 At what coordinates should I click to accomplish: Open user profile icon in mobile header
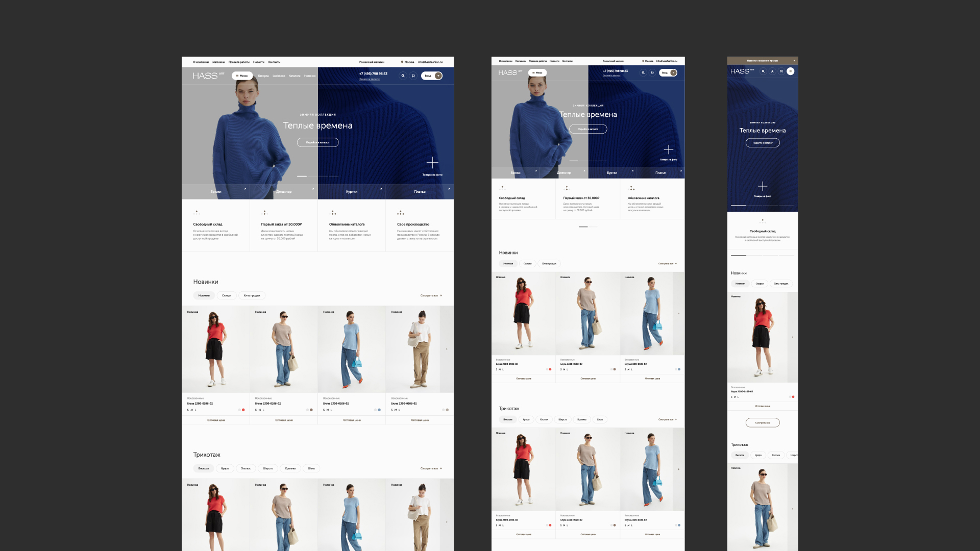pyautogui.click(x=772, y=71)
